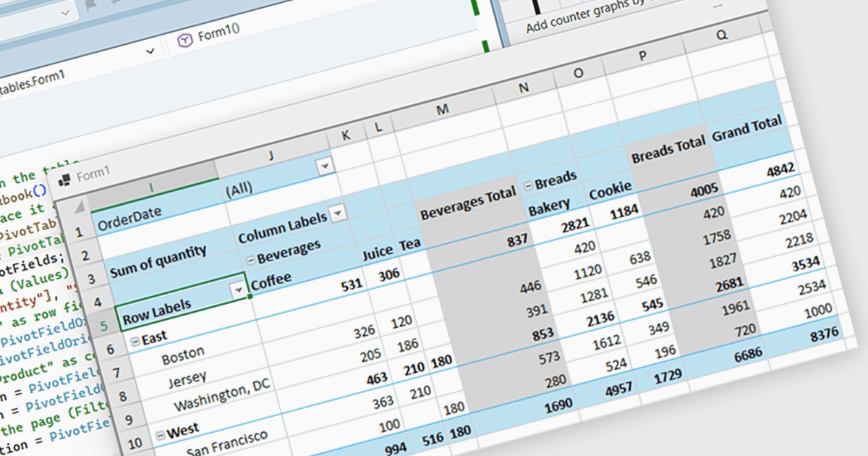The width and height of the screenshot is (868, 456).
Task: Click the Form1 window title icon
Action: (64, 179)
